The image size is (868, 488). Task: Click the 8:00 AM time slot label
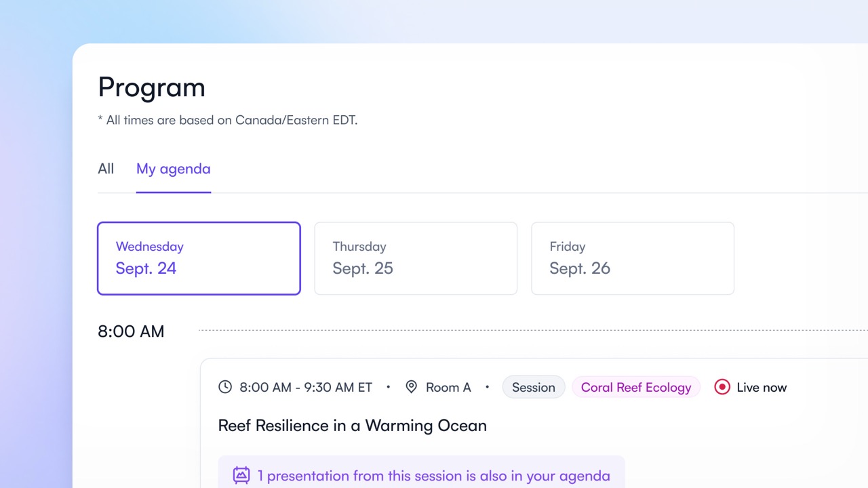tap(131, 331)
